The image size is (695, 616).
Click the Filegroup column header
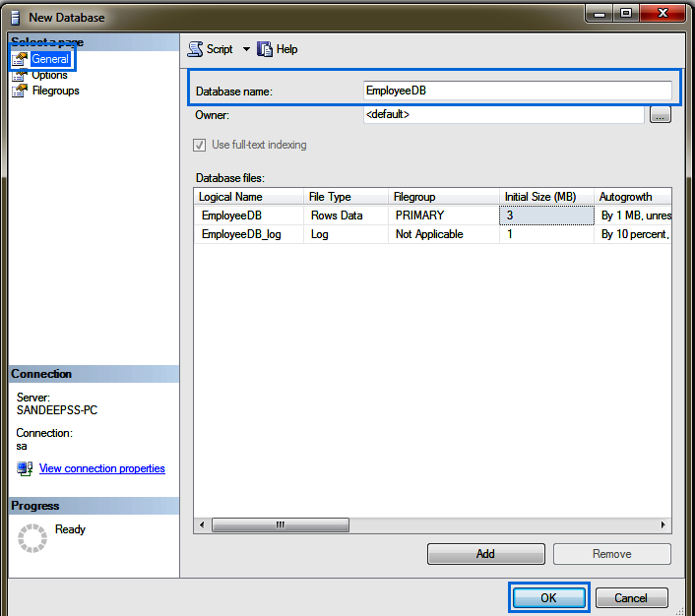[x=443, y=197]
